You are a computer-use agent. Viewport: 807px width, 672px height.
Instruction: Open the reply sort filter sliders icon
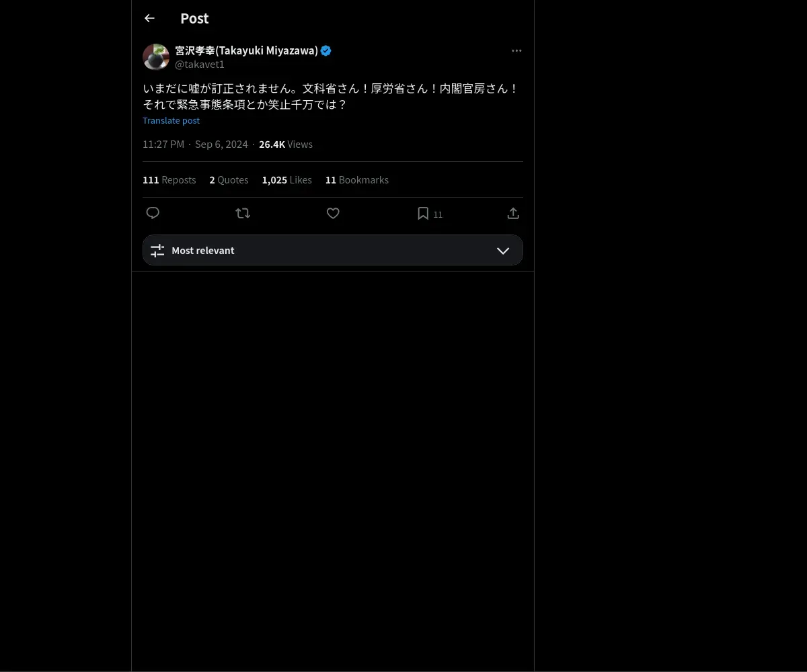(157, 251)
